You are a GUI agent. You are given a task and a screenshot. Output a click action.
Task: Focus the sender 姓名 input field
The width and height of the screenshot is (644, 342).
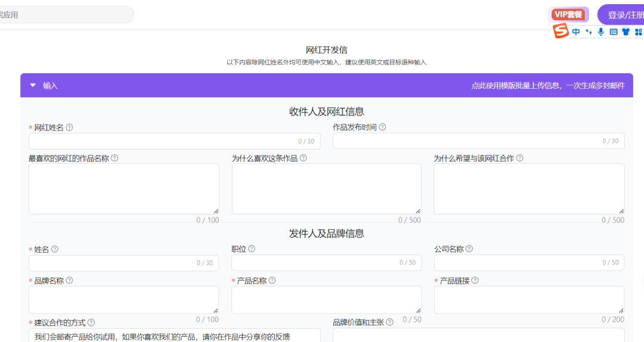[123, 263]
